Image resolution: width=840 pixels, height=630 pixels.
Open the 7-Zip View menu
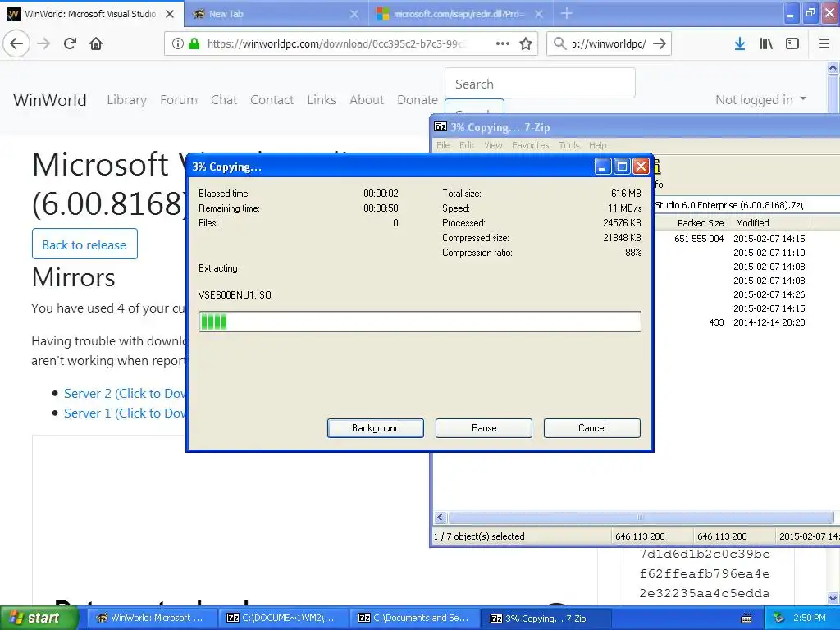coord(493,145)
